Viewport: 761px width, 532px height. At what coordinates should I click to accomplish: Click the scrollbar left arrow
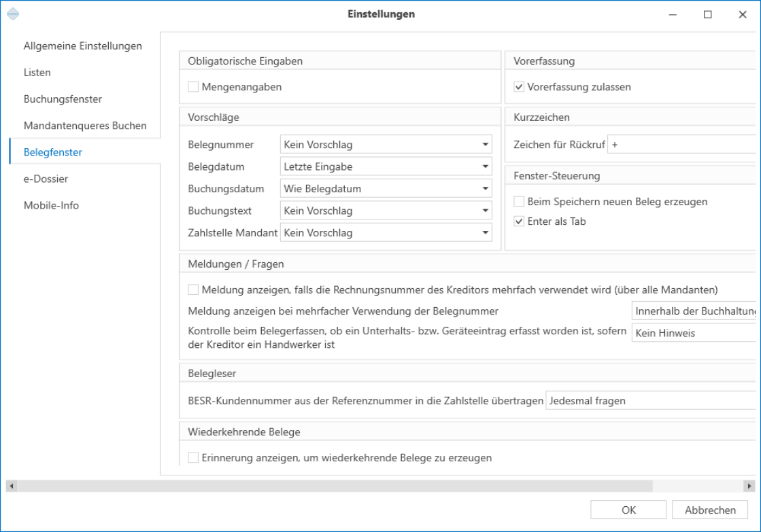pos(12,485)
